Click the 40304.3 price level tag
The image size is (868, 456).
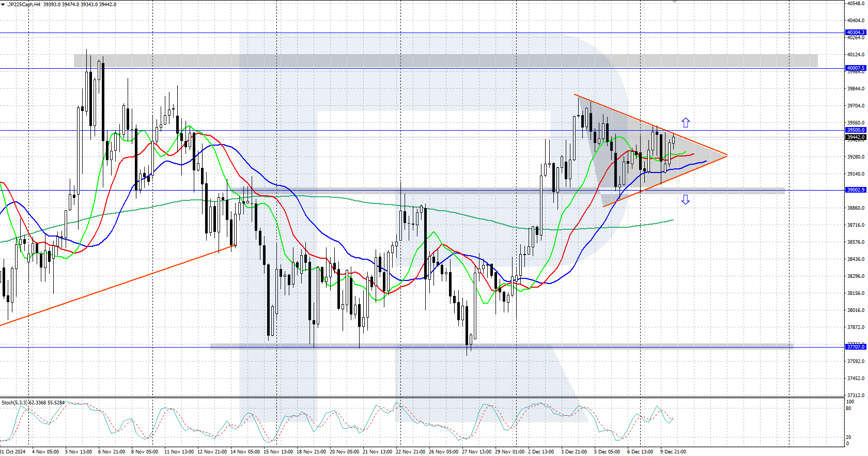(x=856, y=33)
